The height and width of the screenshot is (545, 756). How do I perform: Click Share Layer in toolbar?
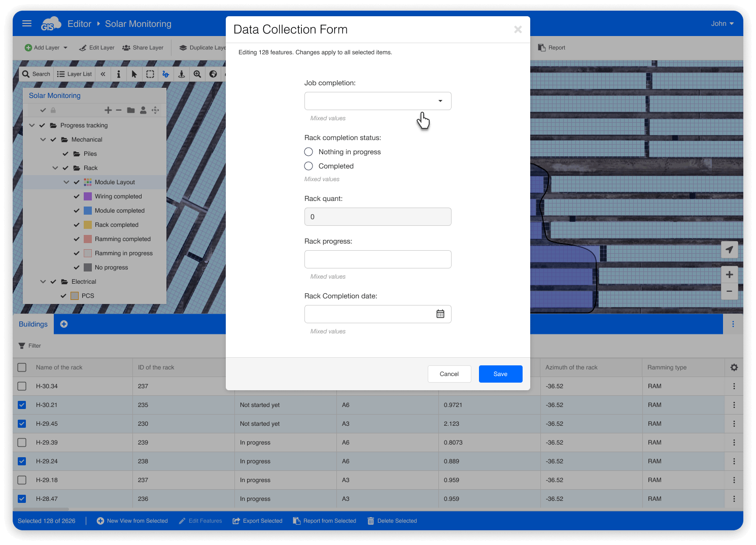pyautogui.click(x=143, y=48)
